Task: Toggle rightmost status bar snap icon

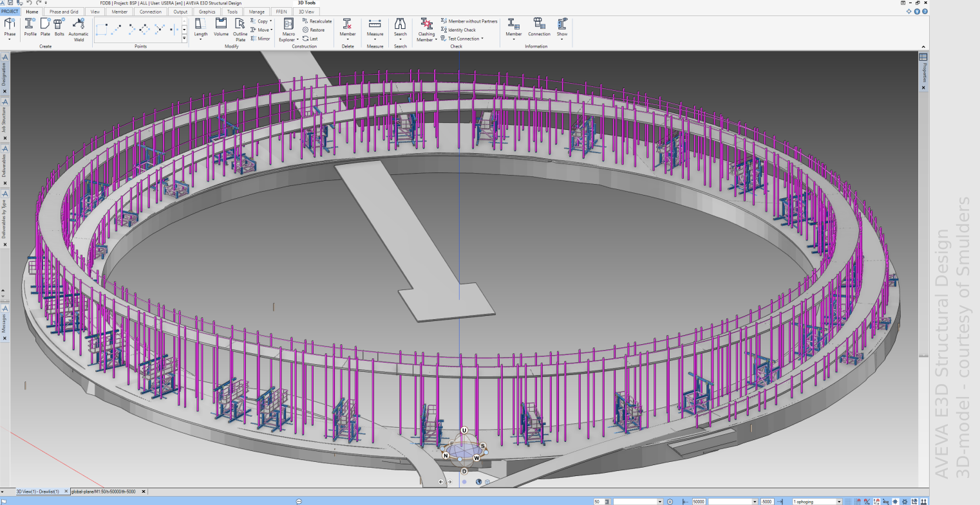Action: point(925,501)
